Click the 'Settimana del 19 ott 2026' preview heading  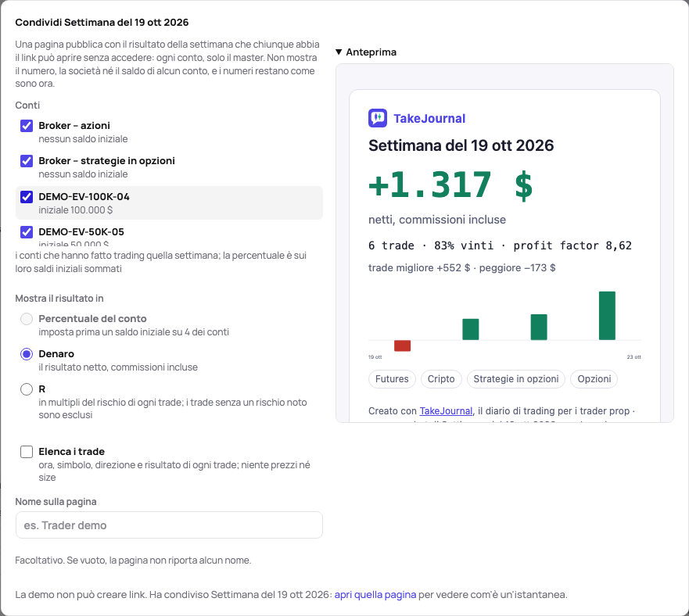click(461, 145)
